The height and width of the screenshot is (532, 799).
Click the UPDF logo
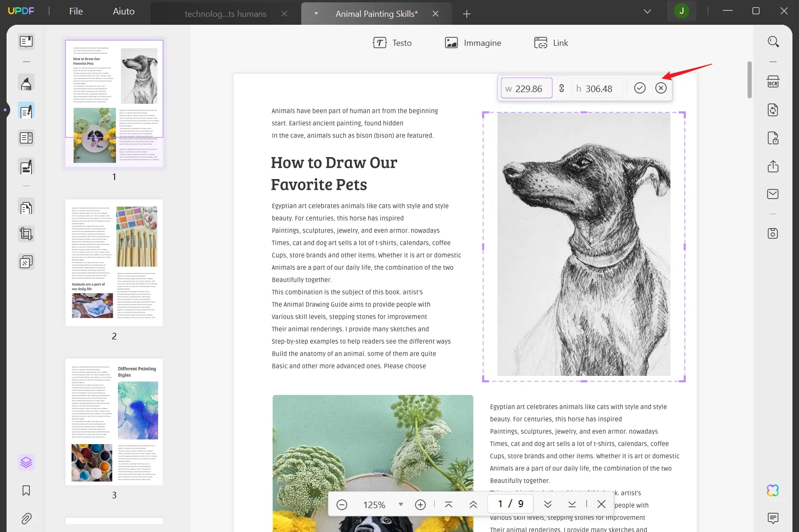(x=21, y=10)
